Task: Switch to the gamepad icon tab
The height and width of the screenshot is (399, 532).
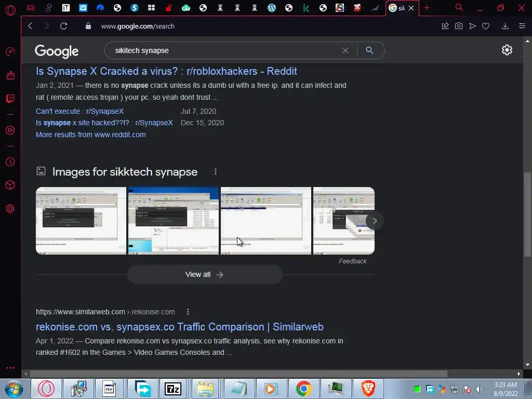Action: (x=31, y=8)
